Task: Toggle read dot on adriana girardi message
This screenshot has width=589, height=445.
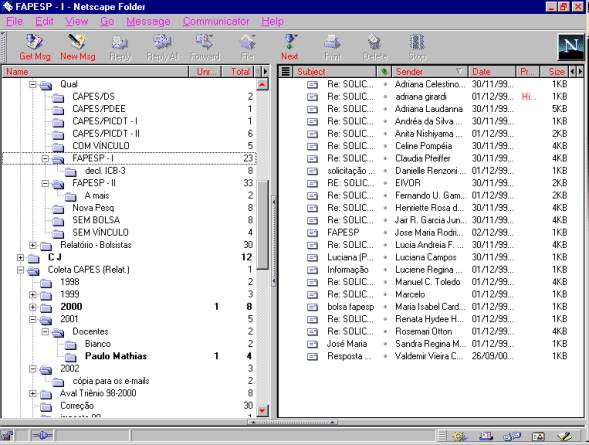Action: click(385, 97)
